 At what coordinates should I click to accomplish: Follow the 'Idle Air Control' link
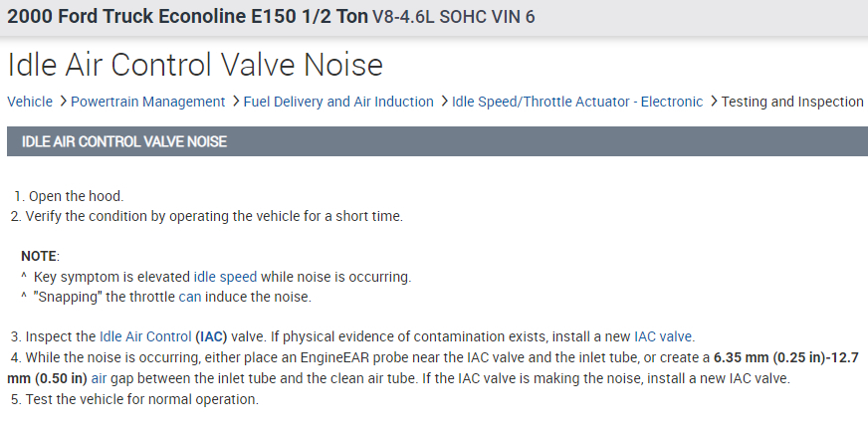pos(145,336)
